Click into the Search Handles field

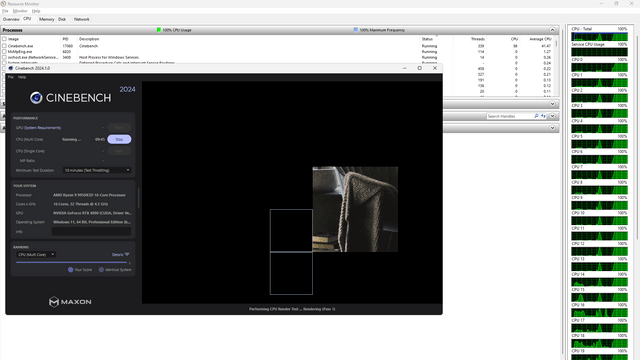[x=509, y=116]
